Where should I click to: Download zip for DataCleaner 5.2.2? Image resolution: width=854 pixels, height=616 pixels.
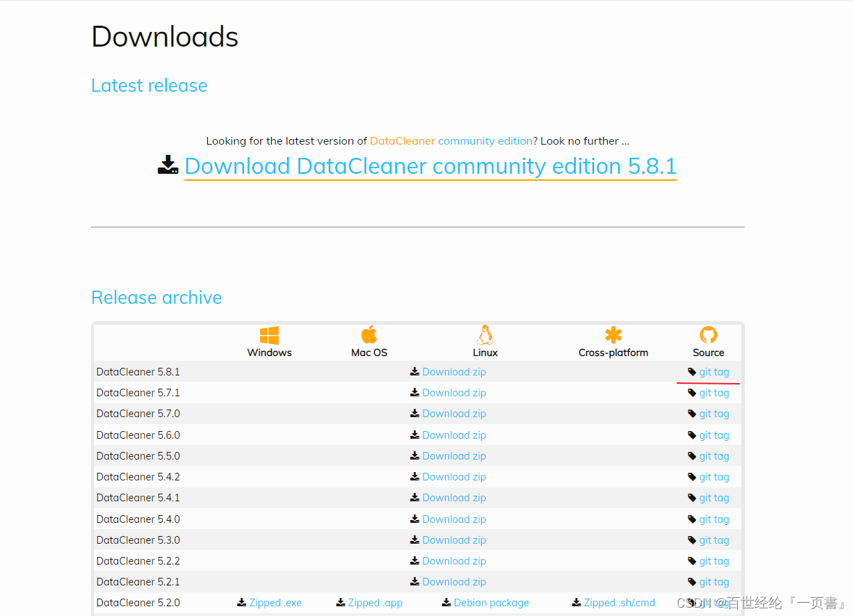[454, 561]
